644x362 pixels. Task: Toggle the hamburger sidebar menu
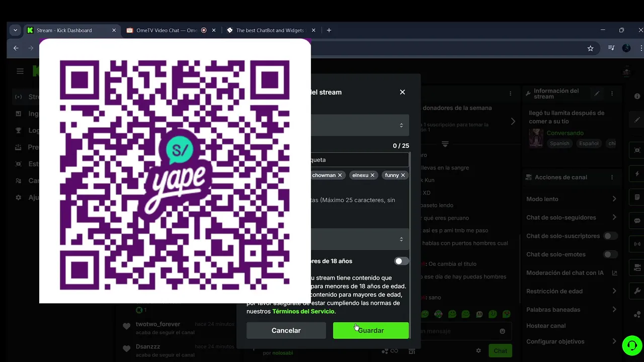[20, 71]
